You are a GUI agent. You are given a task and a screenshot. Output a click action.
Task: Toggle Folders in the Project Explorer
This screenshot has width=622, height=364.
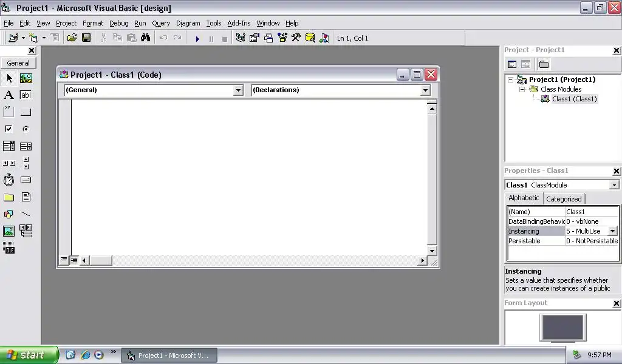544,64
